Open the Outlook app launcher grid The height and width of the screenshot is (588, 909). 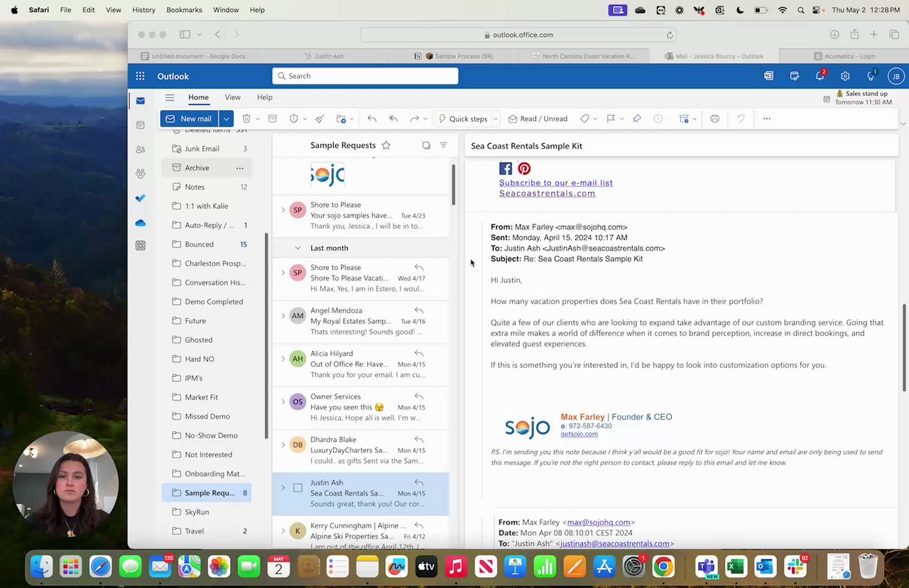[x=141, y=76]
